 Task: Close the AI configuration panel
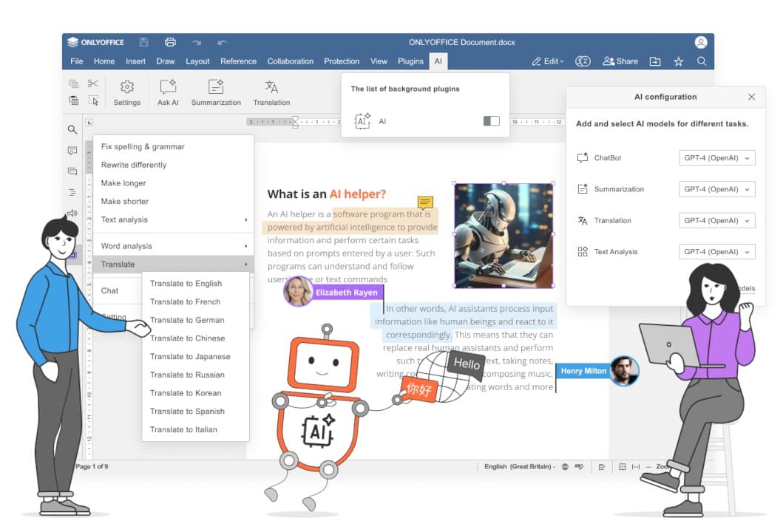tap(751, 97)
